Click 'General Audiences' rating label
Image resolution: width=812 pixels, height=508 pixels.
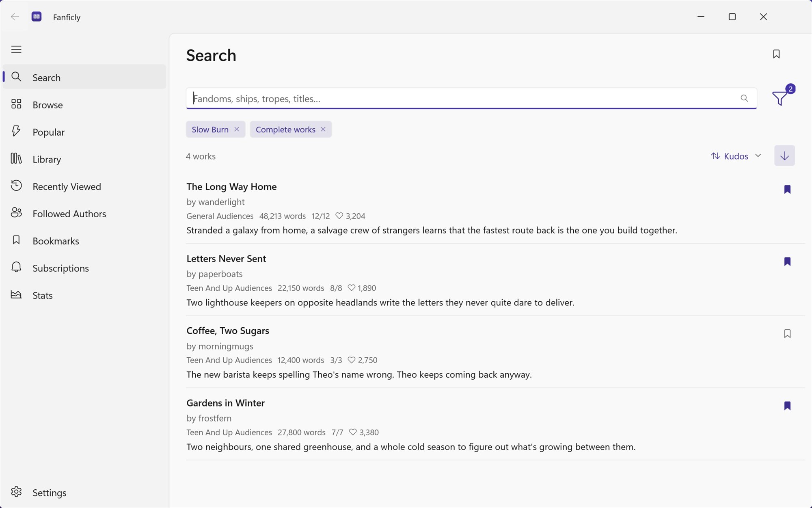pos(220,216)
